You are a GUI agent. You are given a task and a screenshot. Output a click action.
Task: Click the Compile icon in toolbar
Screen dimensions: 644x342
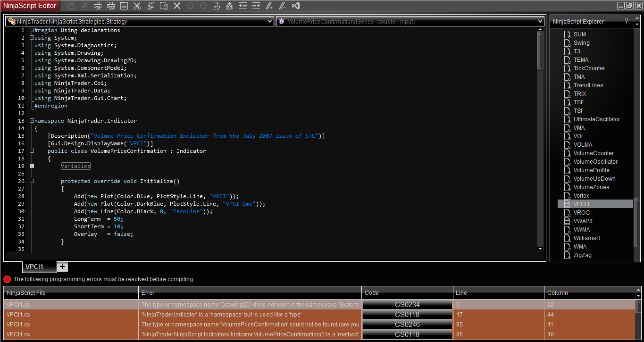click(x=230, y=6)
